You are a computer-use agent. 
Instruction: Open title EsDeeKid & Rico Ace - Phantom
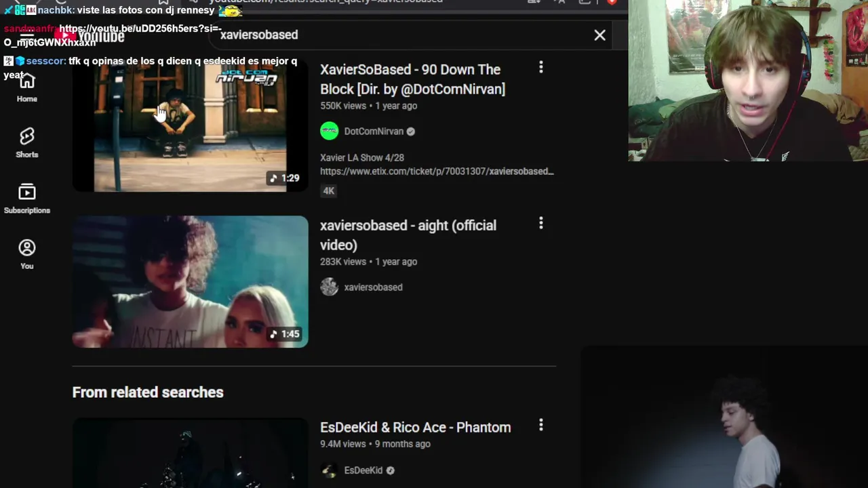click(415, 427)
